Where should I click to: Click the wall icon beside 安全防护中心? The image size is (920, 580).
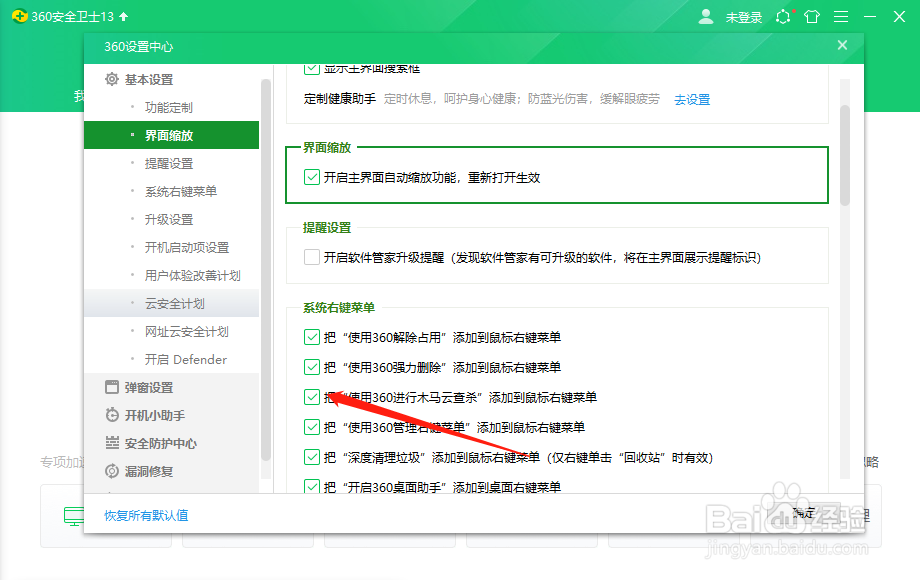point(111,443)
